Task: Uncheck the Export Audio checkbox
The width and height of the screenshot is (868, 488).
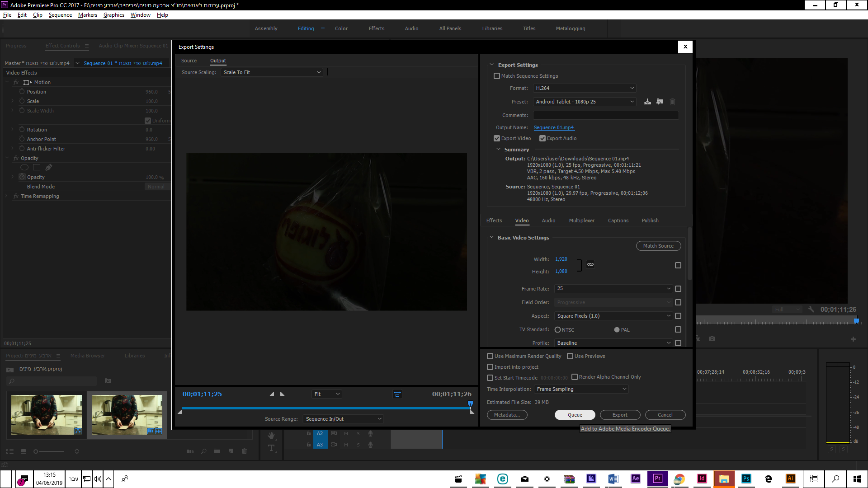Action: (542, 138)
